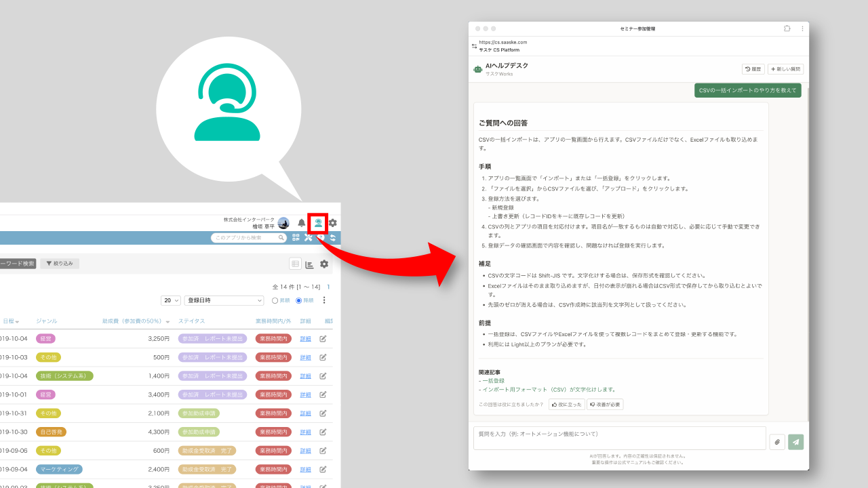Open the browser extensions puzzle icon
Screen dimensions: 868x488
(x=787, y=28)
